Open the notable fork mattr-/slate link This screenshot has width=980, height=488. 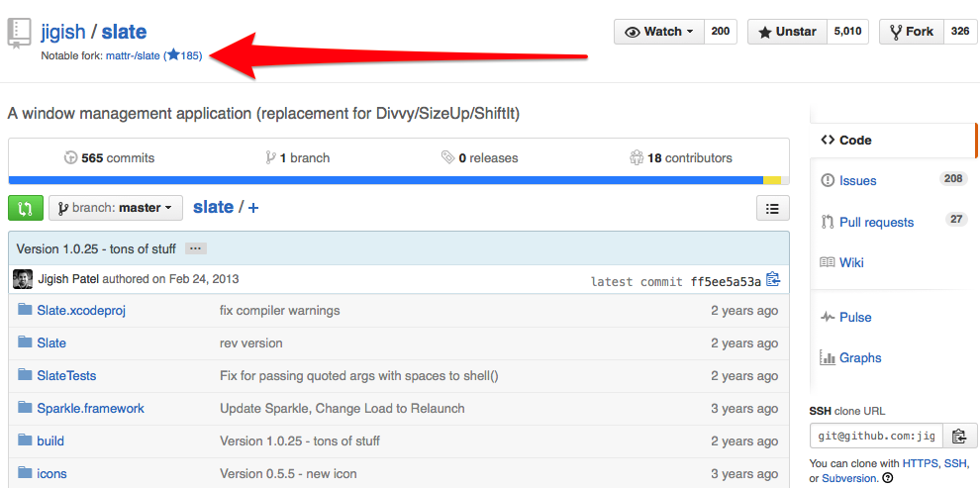133,55
